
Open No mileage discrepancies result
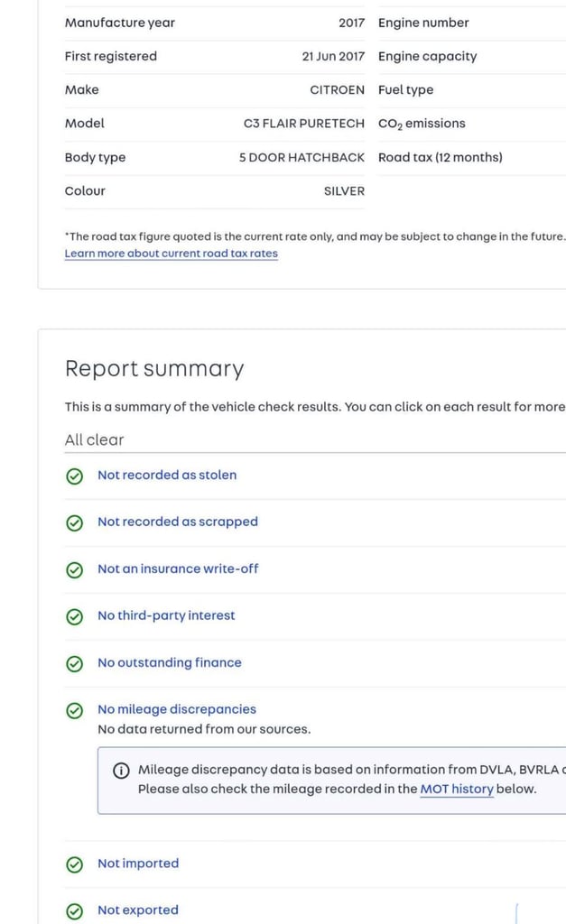[x=177, y=709]
